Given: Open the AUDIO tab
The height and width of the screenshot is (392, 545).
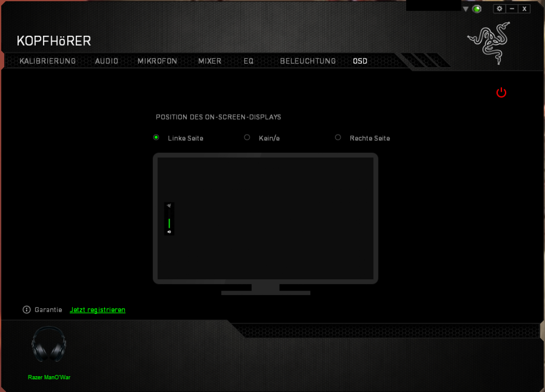Looking at the screenshot, I should click(x=106, y=61).
